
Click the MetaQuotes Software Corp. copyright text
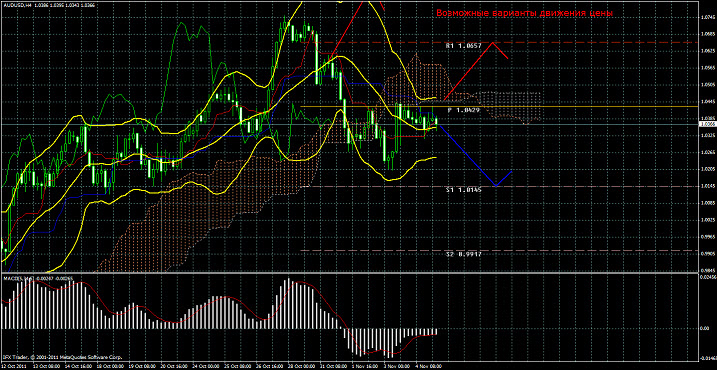(62, 356)
